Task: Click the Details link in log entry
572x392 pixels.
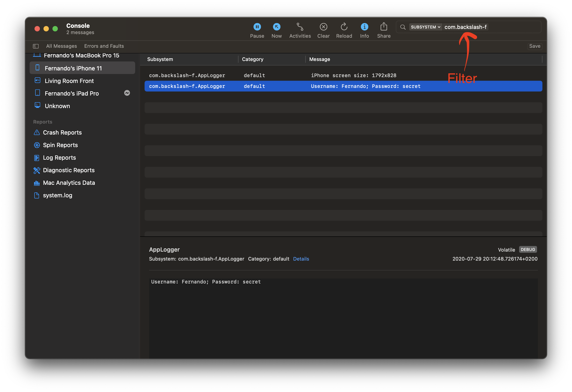Action: [x=301, y=259]
